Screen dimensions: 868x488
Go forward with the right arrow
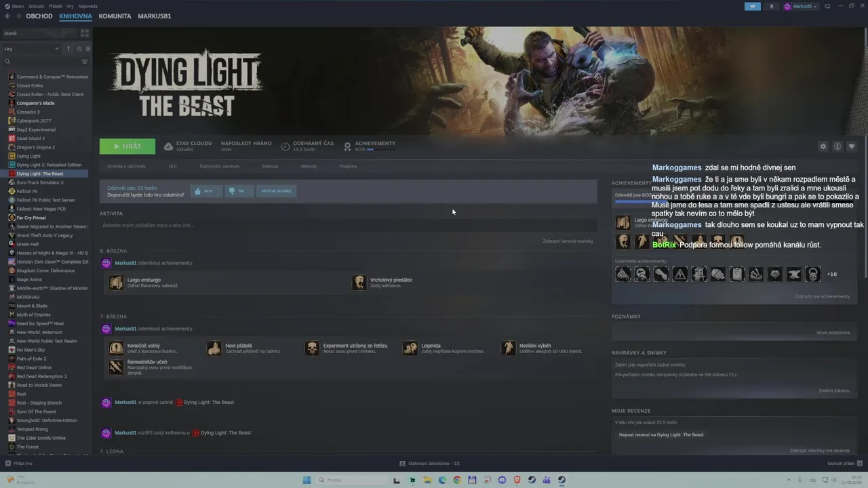pos(18,16)
